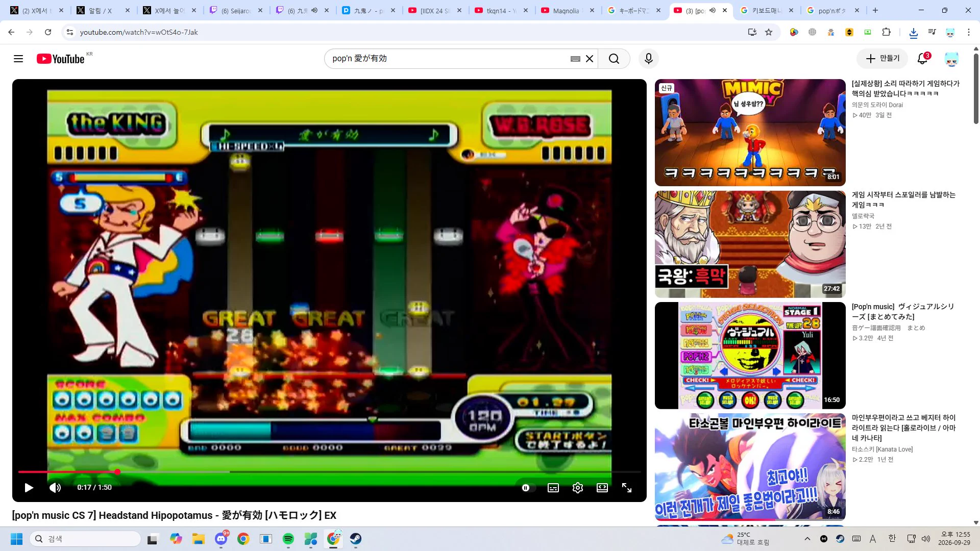Switch to the Seijaro Twitch tab

click(x=235, y=10)
